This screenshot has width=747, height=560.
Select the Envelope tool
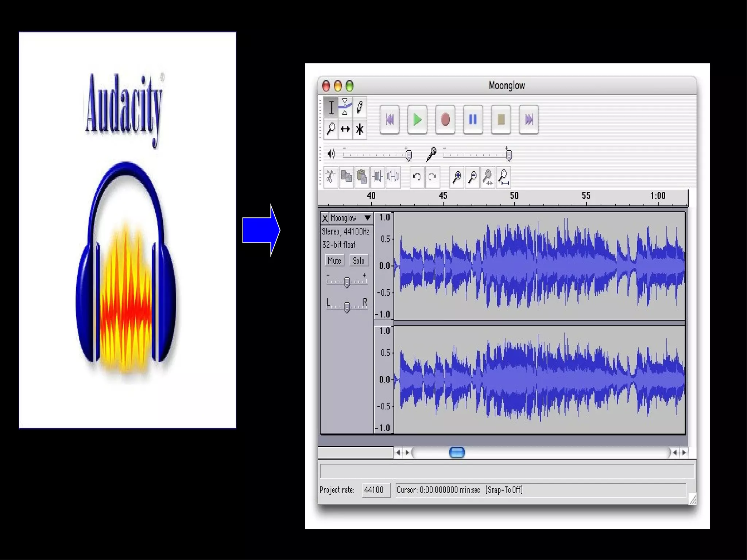pos(345,107)
